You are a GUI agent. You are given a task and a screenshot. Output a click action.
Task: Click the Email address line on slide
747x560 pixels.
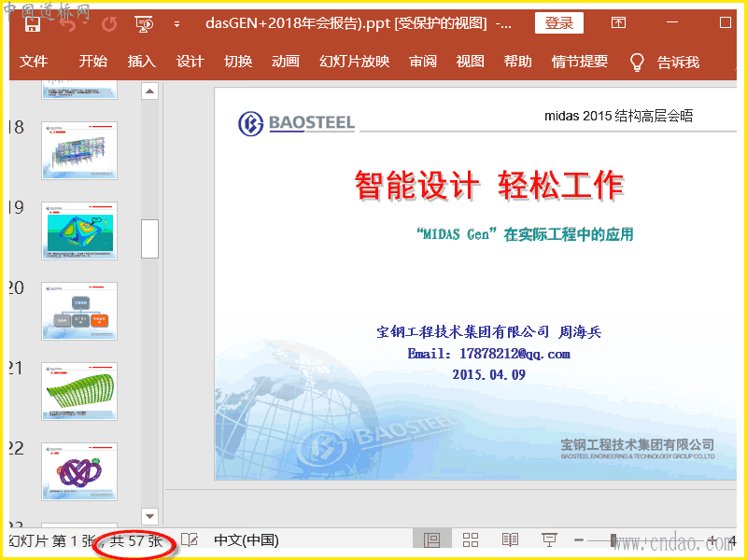click(x=488, y=354)
